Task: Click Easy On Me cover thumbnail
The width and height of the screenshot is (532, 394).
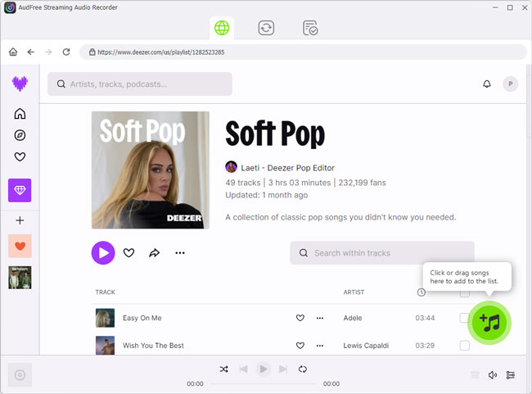Action: (105, 318)
